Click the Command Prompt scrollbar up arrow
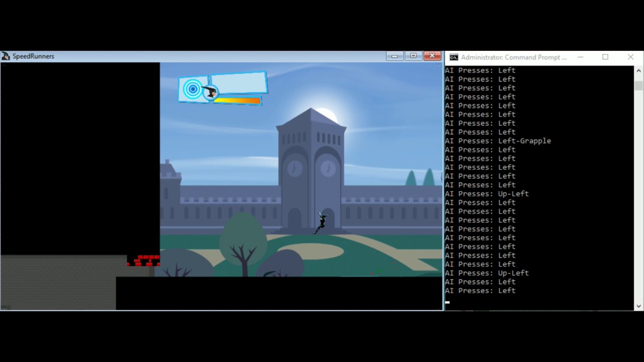Screen dimensions: 644x362 [638, 70]
